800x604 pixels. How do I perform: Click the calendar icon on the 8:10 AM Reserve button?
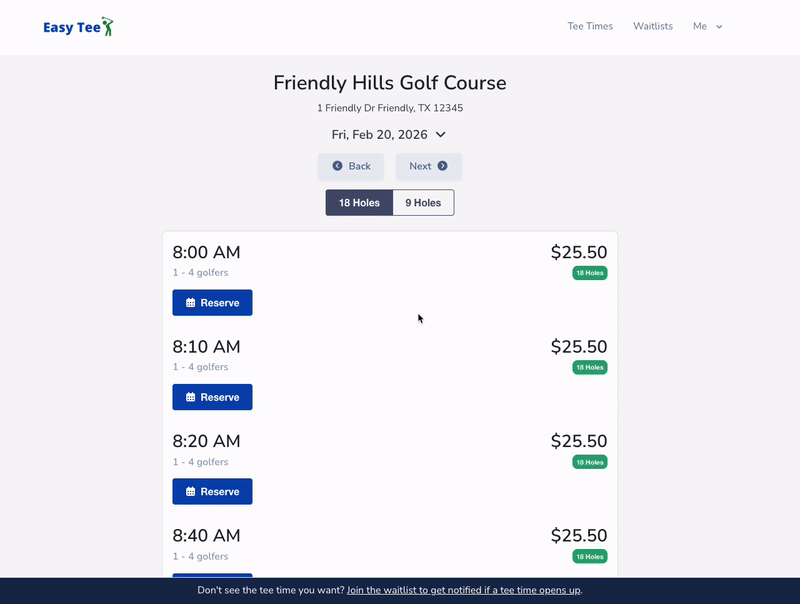(189, 397)
